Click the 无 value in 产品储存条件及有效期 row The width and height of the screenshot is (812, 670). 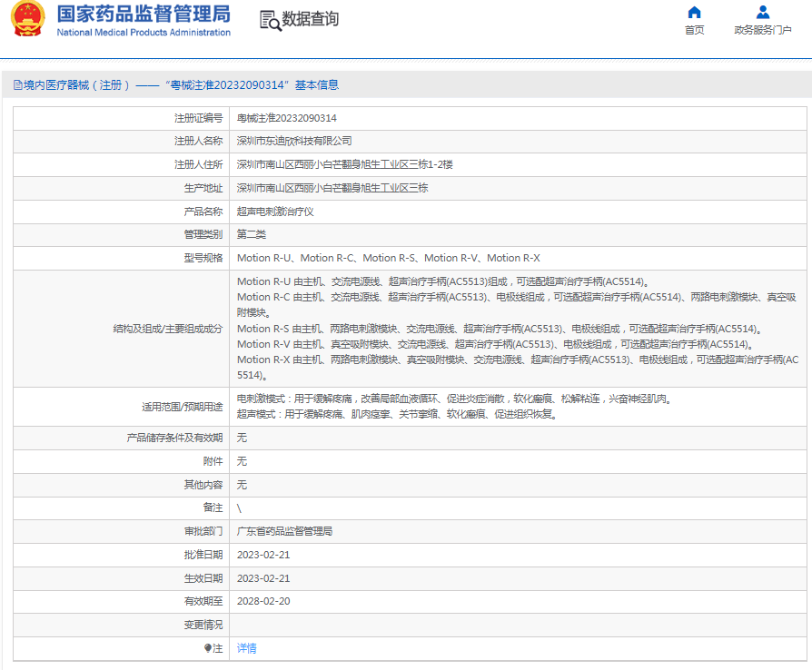pos(242,438)
